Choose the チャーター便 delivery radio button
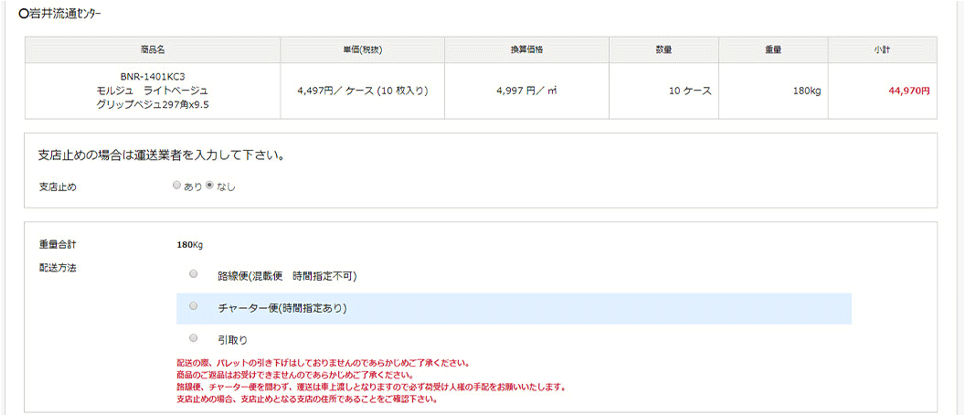 (x=193, y=307)
